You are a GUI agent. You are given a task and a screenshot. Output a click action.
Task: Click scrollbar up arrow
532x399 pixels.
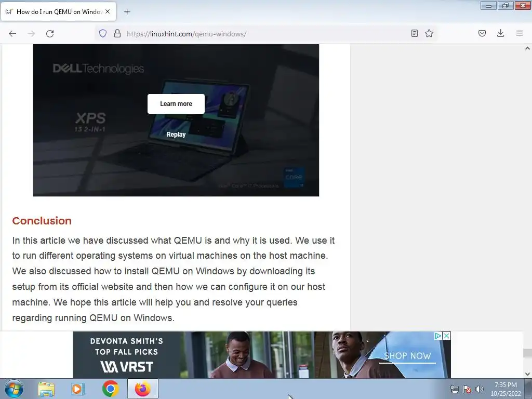pos(528,48)
